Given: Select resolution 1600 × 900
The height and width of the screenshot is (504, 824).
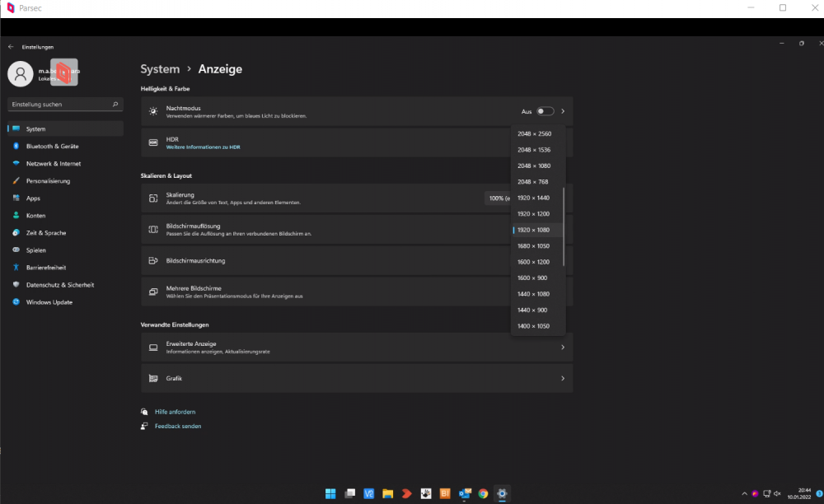Looking at the screenshot, I should pyautogui.click(x=537, y=278).
